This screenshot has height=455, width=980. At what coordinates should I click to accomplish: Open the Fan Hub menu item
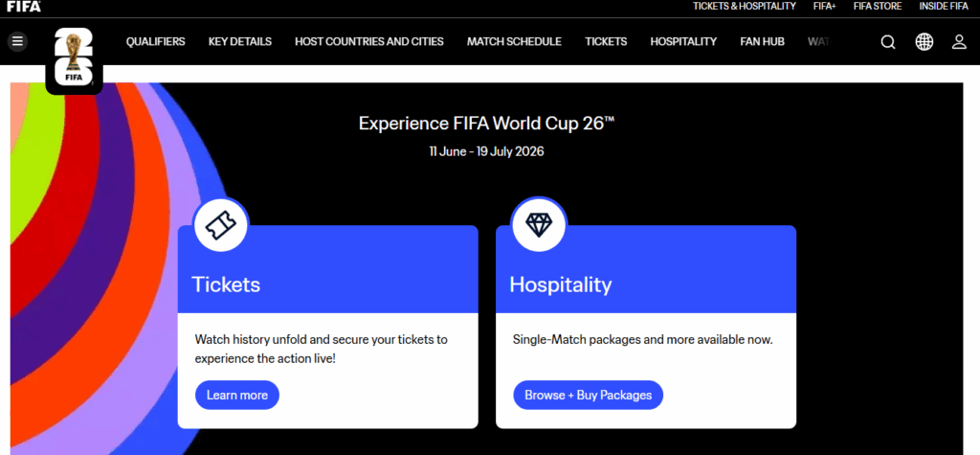click(x=762, y=41)
